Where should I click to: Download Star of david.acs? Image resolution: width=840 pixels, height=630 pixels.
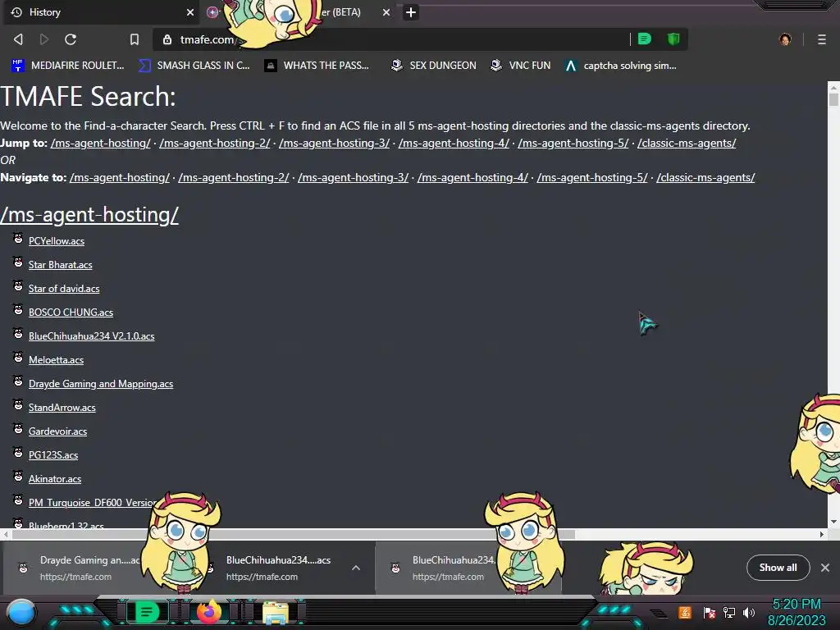[64, 289]
